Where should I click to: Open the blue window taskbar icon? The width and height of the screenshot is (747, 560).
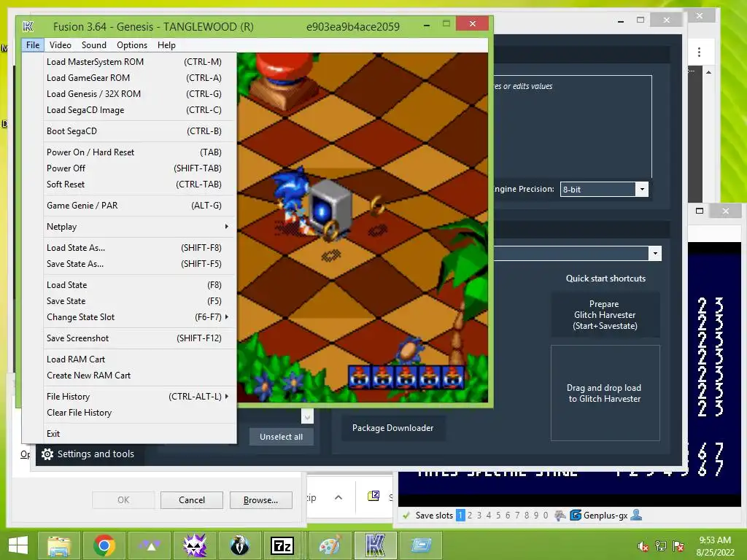point(421,545)
